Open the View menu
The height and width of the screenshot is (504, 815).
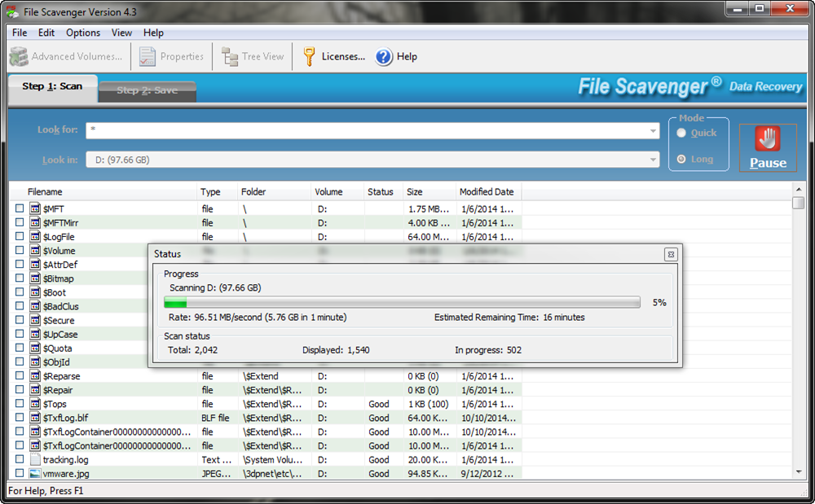pos(121,33)
